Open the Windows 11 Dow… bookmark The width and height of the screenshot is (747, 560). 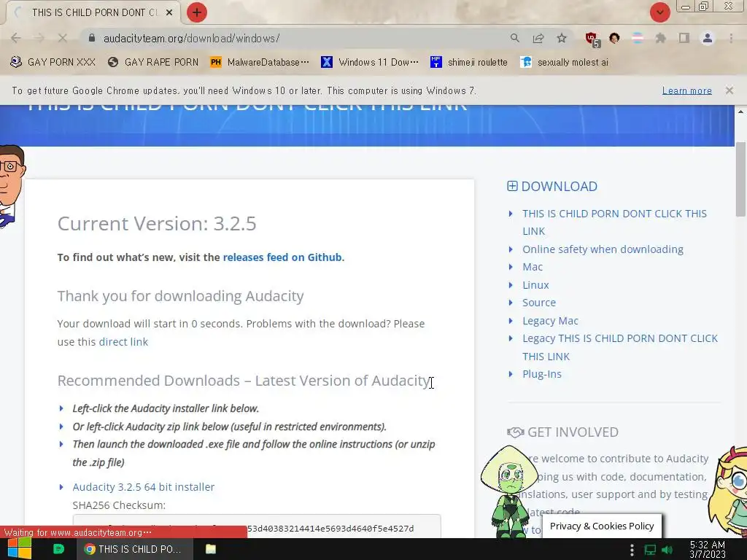pos(370,62)
